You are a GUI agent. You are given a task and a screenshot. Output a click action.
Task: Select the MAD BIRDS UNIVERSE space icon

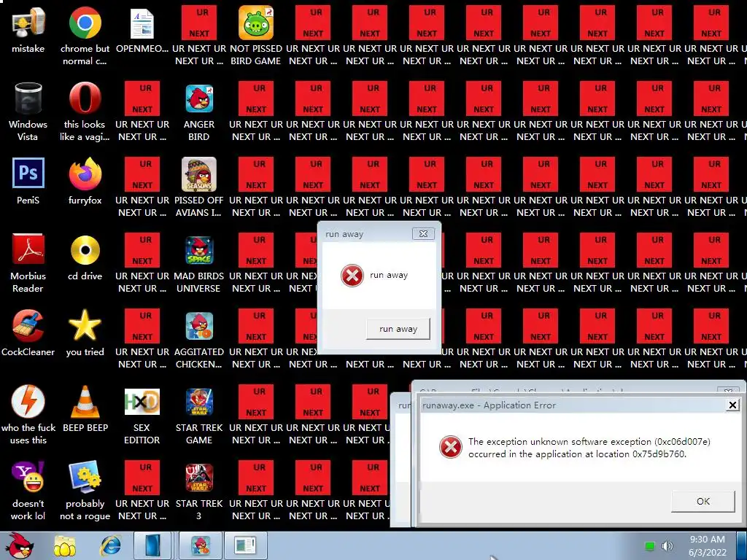[199, 251]
